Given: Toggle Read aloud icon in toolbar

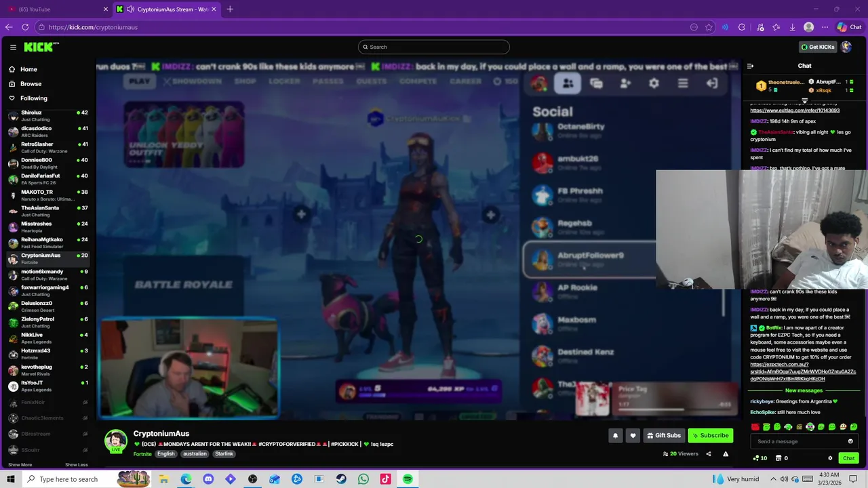Looking at the screenshot, I should pyautogui.click(x=725, y=27).
